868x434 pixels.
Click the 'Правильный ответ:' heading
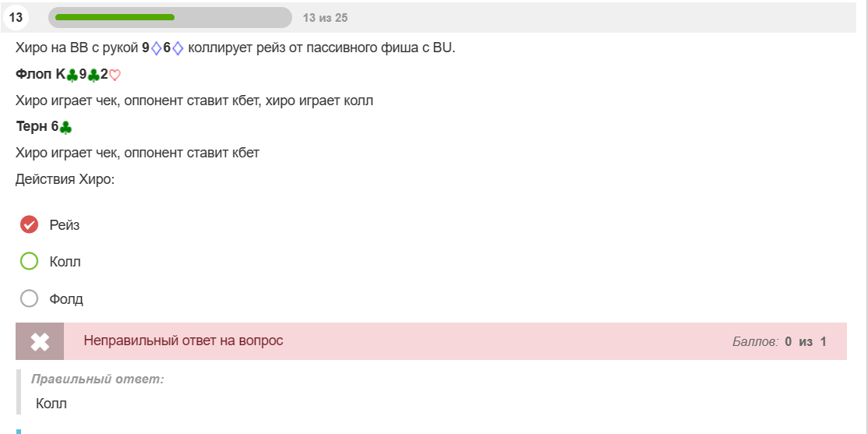(97, 379)
